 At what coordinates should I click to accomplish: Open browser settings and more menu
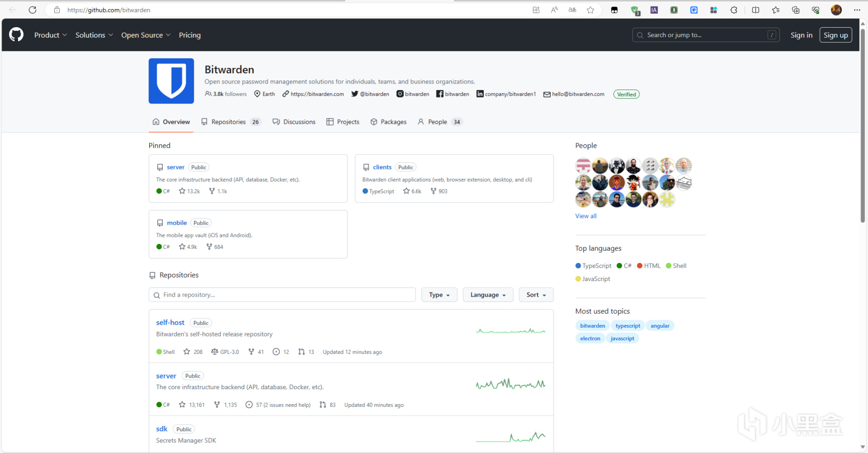857,10
